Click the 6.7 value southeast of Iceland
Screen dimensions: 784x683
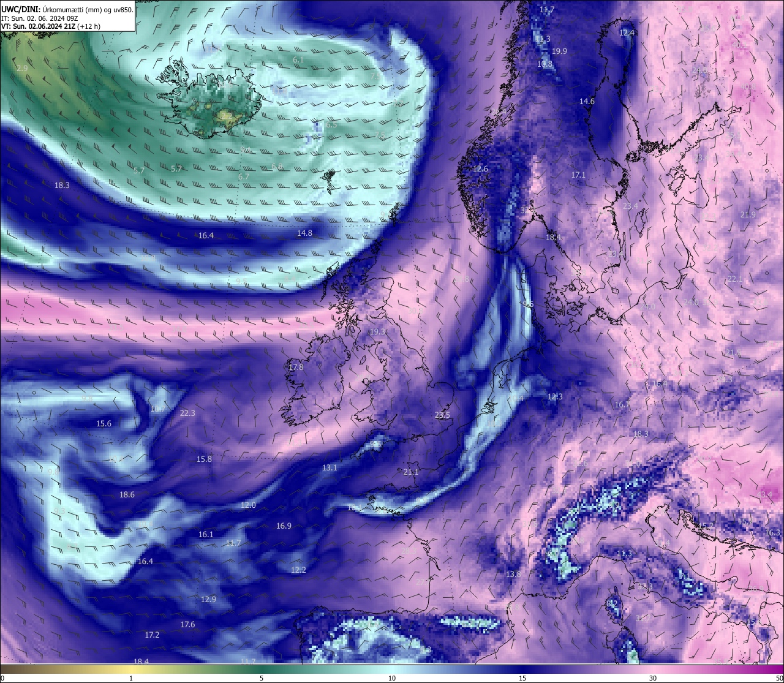[243, 177]
